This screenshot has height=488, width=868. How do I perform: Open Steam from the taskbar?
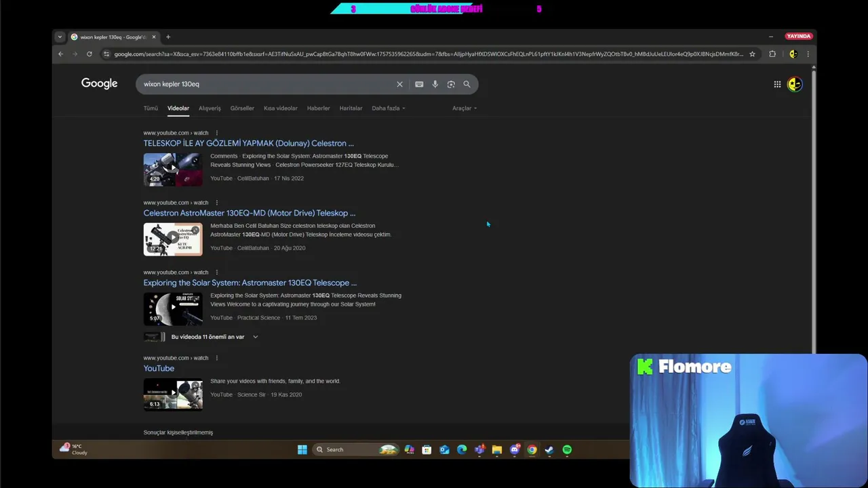[549, 449]
